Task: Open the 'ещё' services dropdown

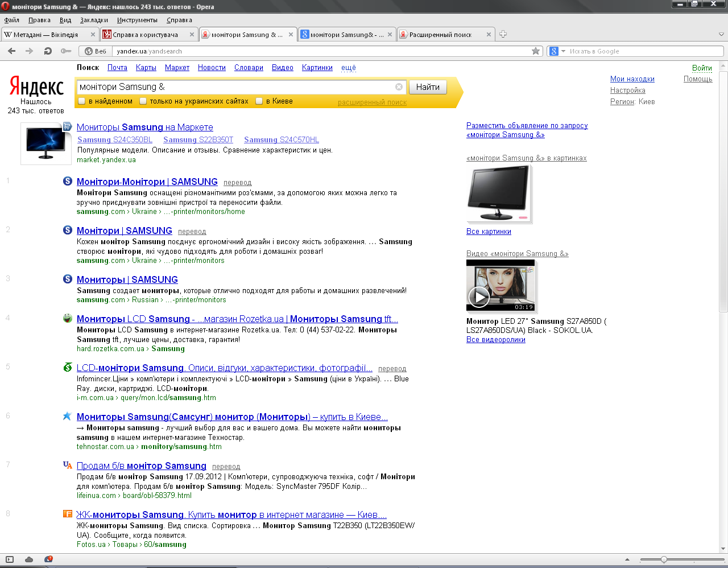Action: click(349, 67)
